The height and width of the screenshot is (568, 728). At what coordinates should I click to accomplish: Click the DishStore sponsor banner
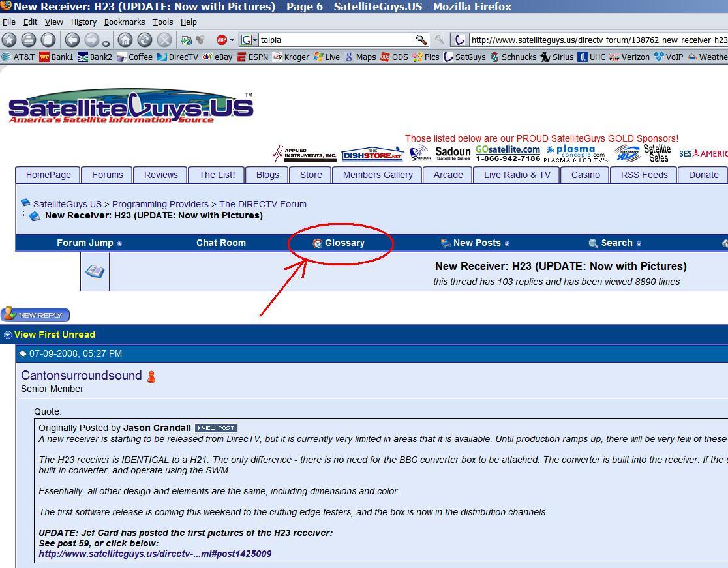coord(372,154)
